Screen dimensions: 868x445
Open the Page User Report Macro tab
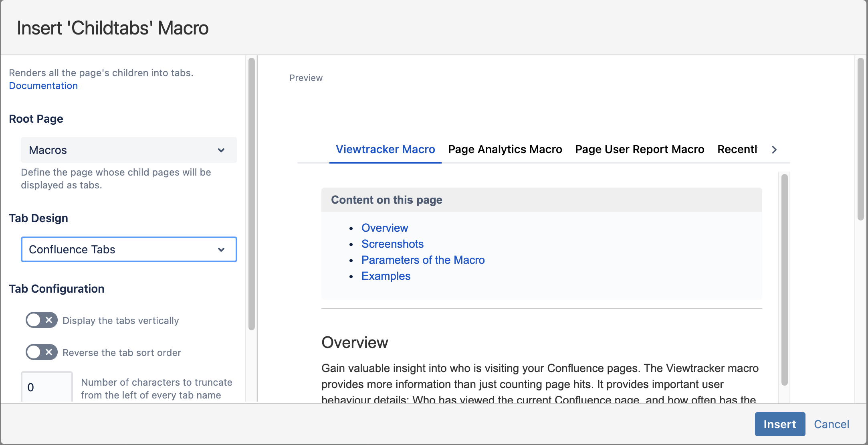point(640,150)
